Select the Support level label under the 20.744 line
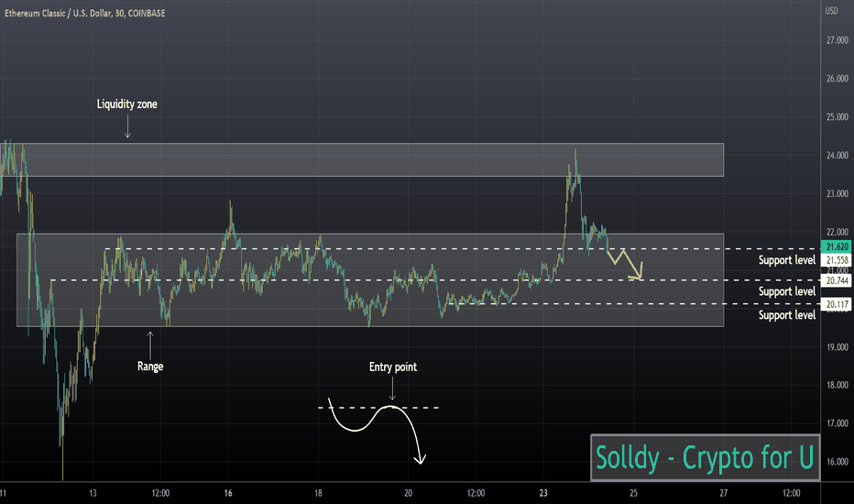This screenshot has width=854, height=504. [787, 291]
